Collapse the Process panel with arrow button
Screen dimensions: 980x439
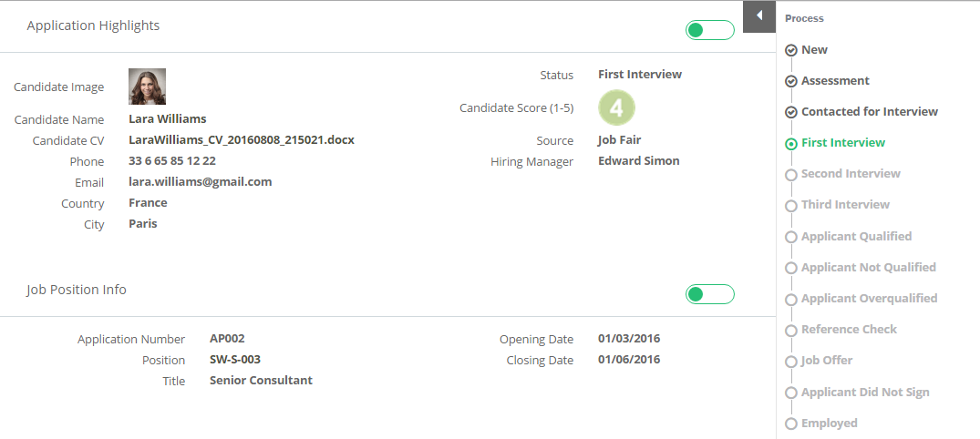click(759, 16)
